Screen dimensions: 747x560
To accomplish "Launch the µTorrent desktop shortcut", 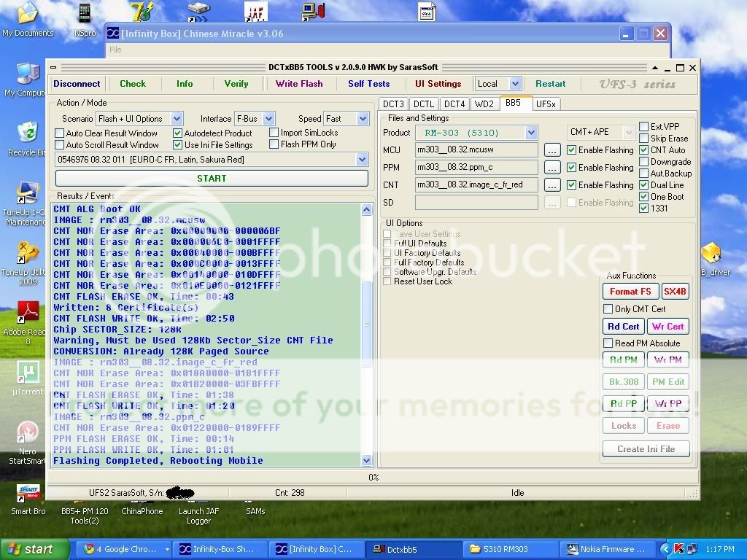I will (x=28, y=378).
